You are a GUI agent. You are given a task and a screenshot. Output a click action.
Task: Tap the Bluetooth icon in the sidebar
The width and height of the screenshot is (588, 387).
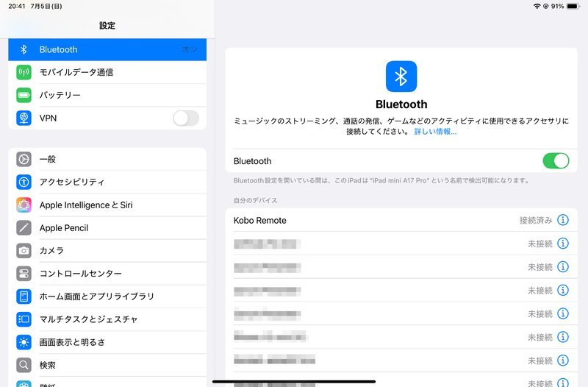[x=24, y=49]
